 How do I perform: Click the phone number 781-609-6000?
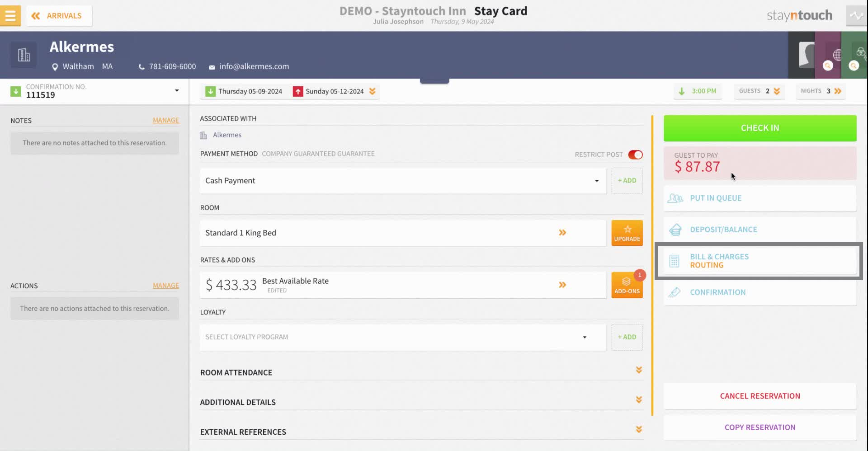172,66
